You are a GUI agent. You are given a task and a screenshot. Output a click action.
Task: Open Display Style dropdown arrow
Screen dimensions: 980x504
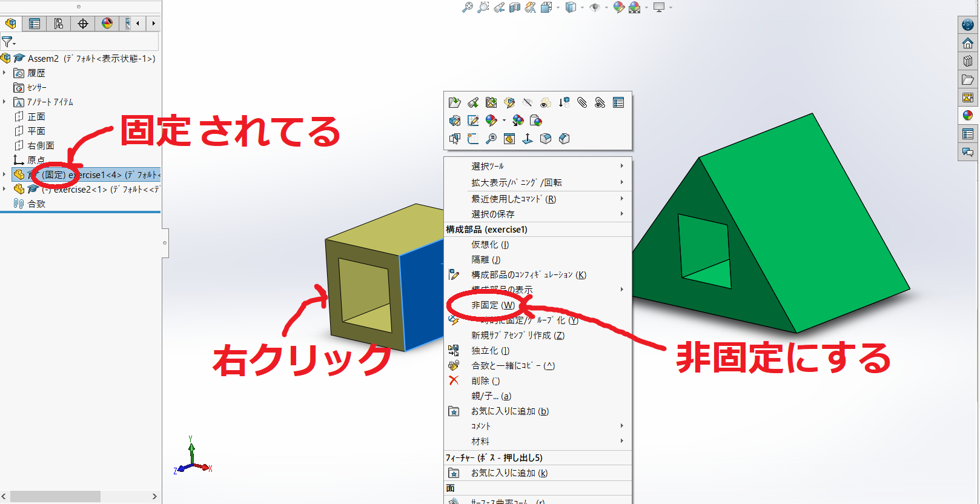click(x=582, y=8)
